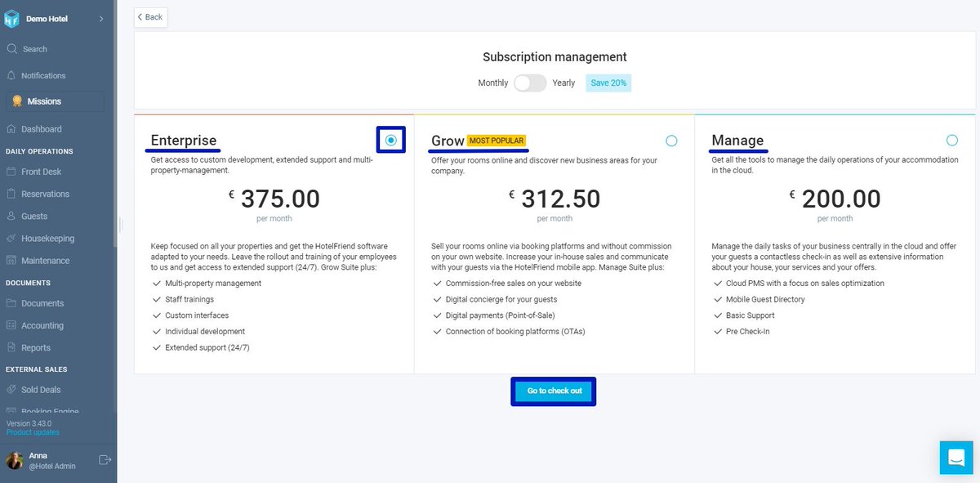This screenshot has height=483, width=980.
Task: Go to Reservations in sidebar
Action: [45, 194]
